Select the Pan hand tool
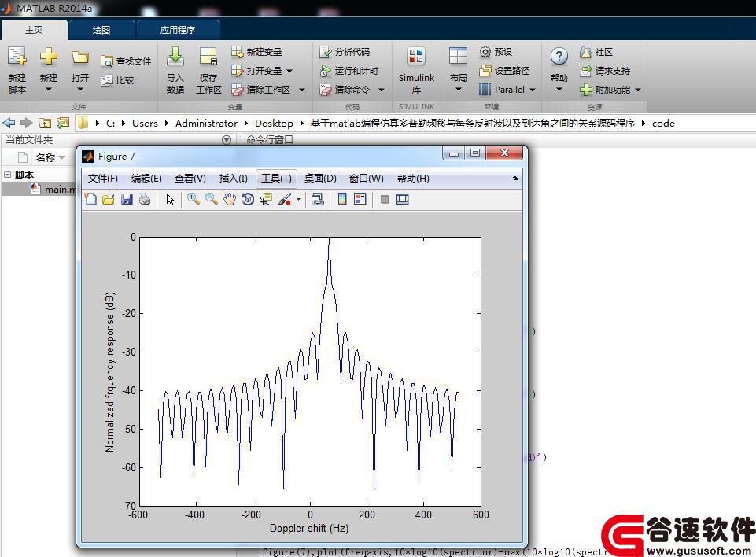The width and height of the screenshot is (756, 557). pyautogui.click(x=230, y=199)
